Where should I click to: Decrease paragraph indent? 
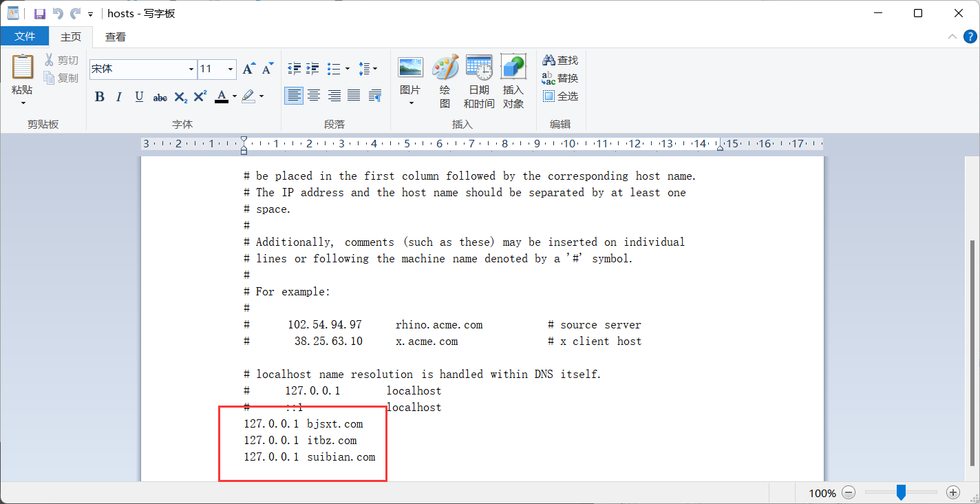coord(295,69)
